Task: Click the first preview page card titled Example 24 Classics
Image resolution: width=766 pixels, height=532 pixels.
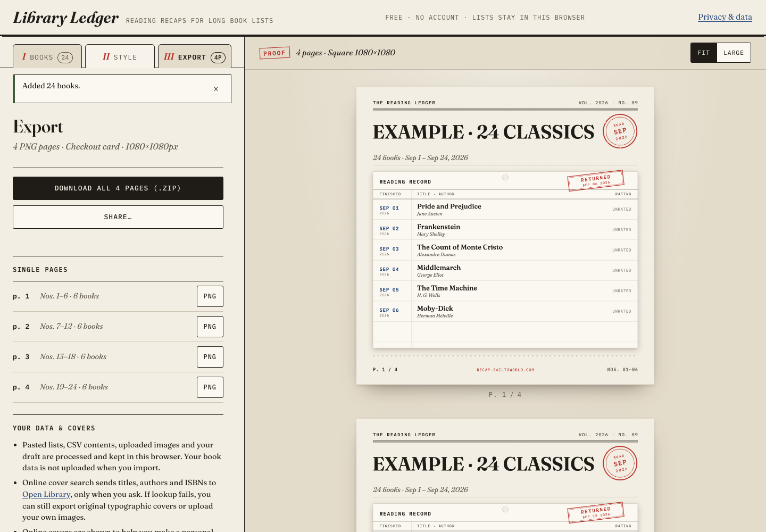Action: (x=505, y=236)
